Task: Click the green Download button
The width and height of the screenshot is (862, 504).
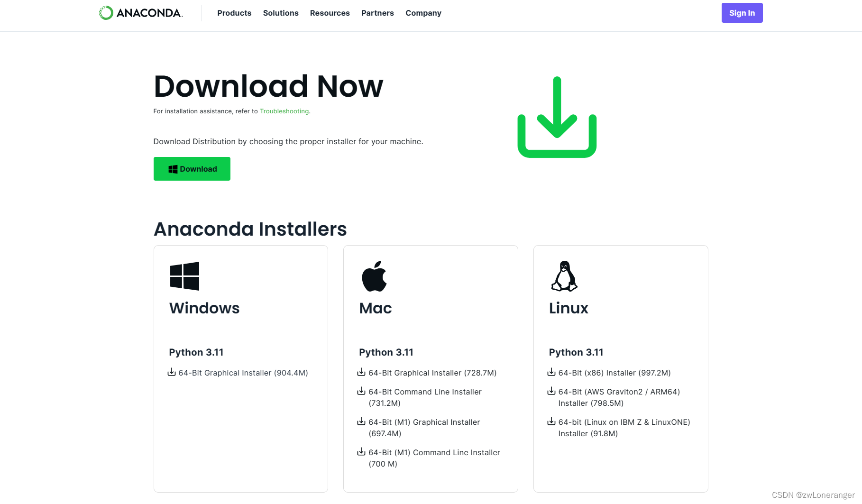Action: pyautogui.click(x=192, y=169)
